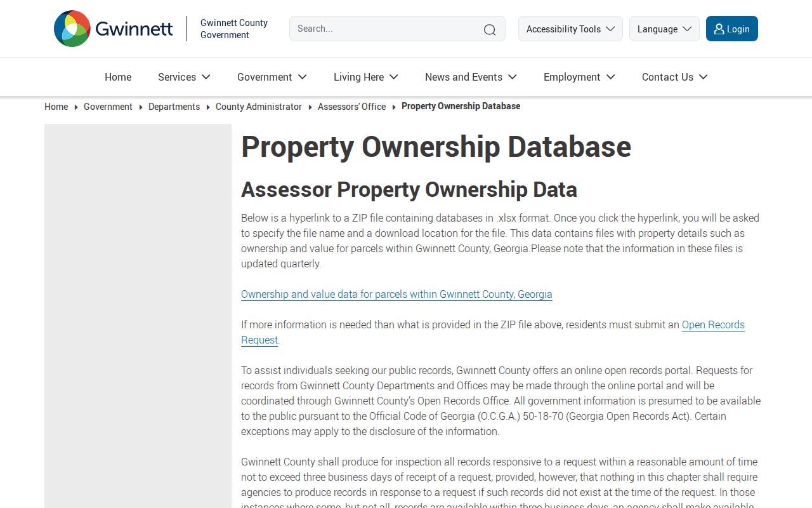
Task: Click the Gwinnett County logo
Action: pyautogui.click(x=113, y=29)
